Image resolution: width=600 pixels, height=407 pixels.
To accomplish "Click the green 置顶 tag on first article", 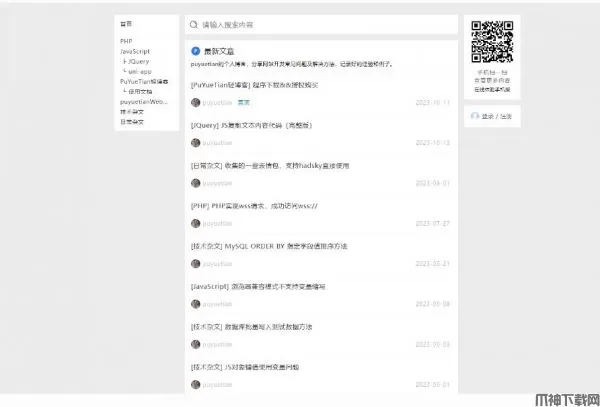I will 244,103.
